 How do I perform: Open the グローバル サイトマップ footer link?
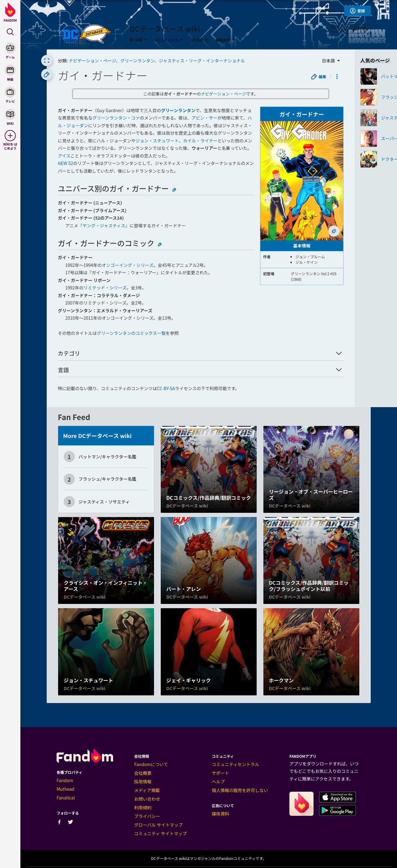[x=158, y=825]
